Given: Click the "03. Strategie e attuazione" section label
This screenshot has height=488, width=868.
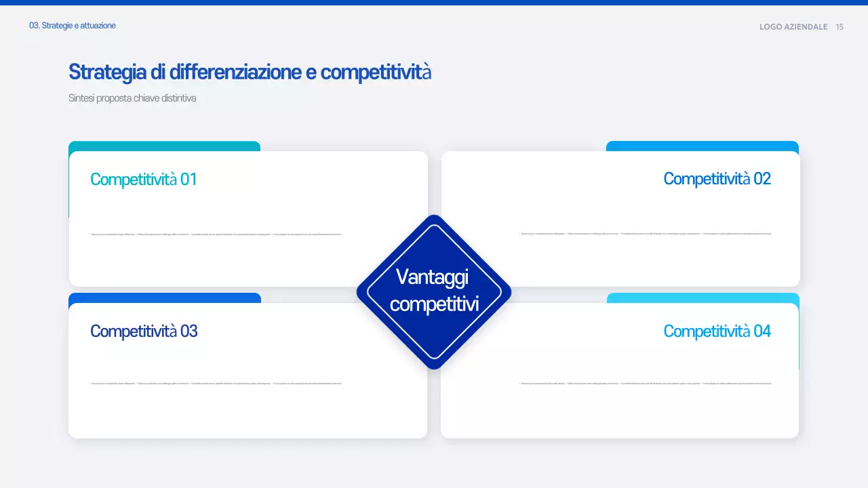Looking at the screenshot, I should [x=73, y=26].
